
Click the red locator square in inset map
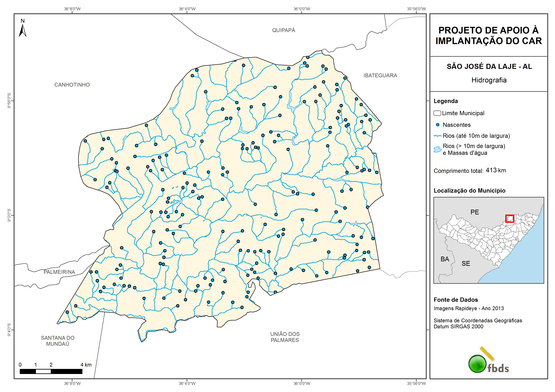point(510,218)
